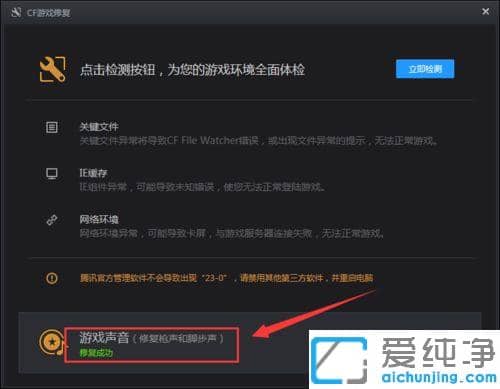Click the headline 点击检测按钮 text
The height and width of the screenshot is (389, 500).
[x=192, y=70]
